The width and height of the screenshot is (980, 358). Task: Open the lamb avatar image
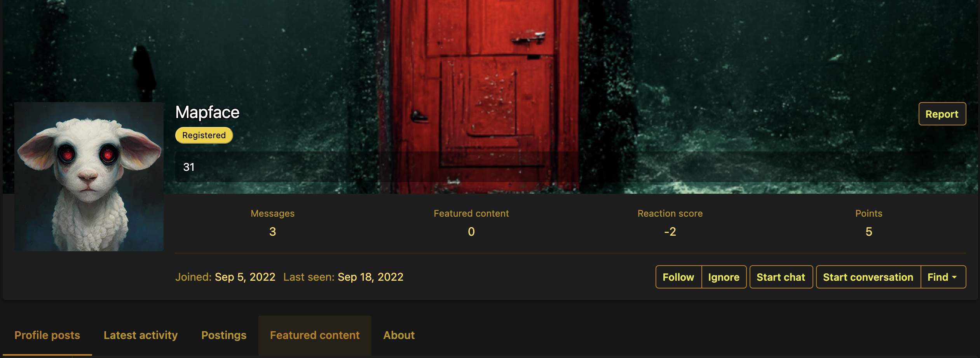click(x=89, y=177)
